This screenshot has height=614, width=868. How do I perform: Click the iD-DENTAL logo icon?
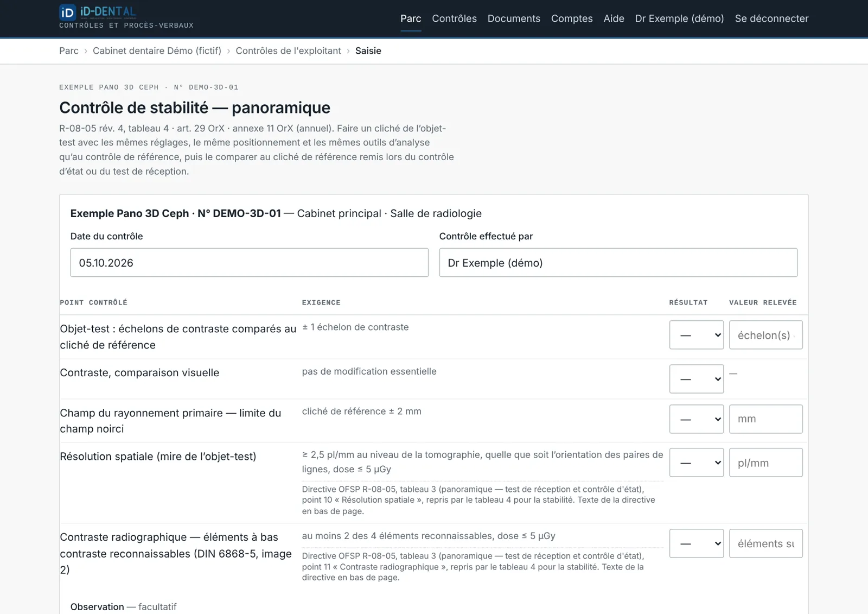click(x=67, y=12)
